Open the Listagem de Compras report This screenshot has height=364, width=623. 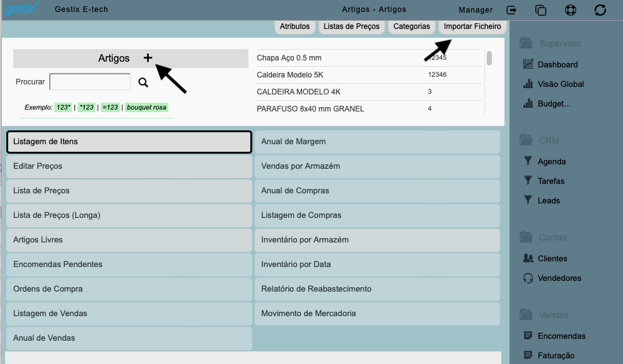click(377, 215)
